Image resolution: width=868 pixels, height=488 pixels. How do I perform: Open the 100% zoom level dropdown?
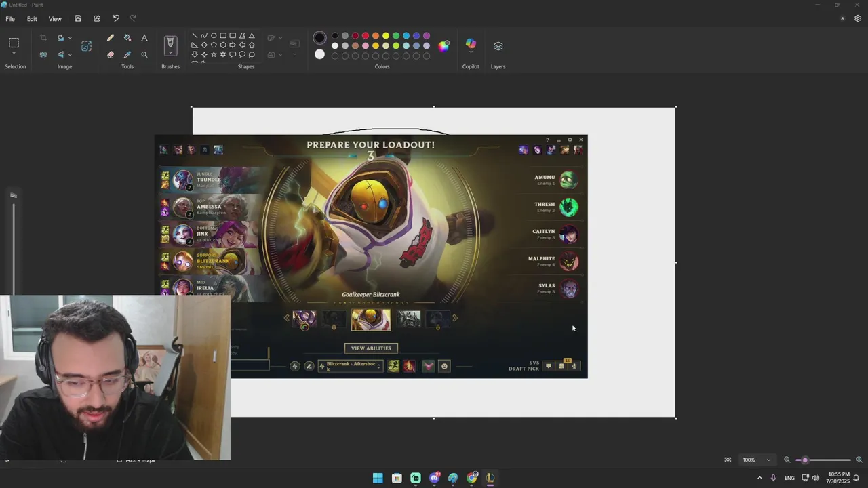pyautogui.click(x=756, y=460)
